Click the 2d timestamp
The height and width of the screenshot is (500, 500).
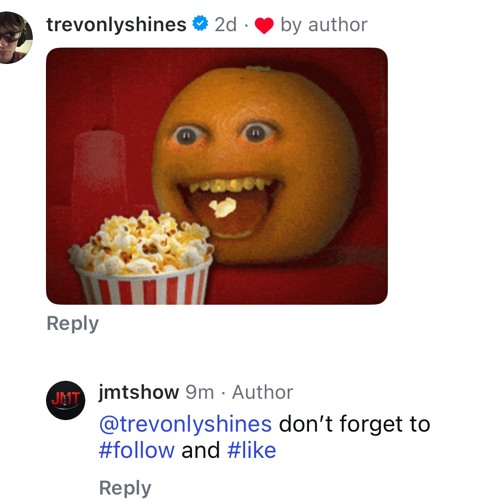coord(226,25)
